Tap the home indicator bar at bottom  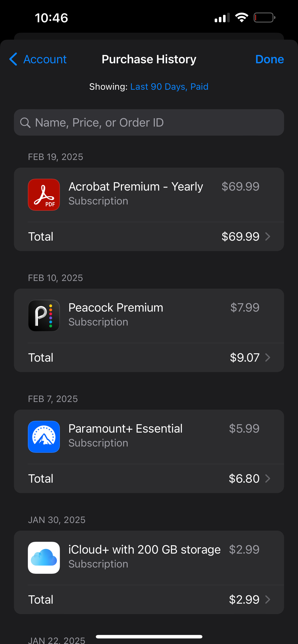click(149, 635)
